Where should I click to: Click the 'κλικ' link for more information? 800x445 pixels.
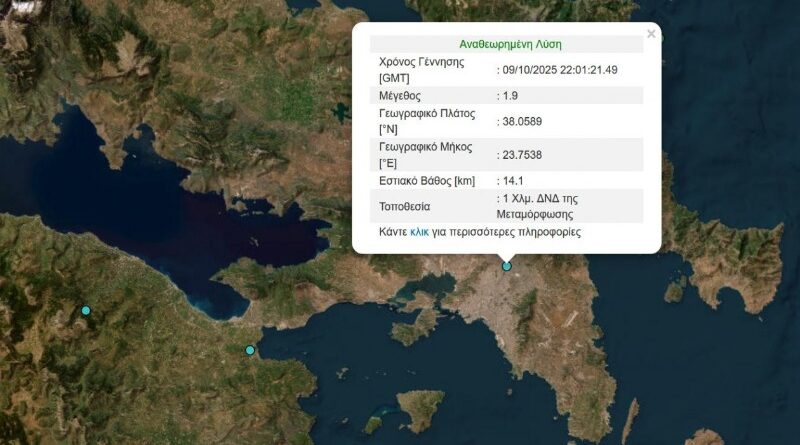point(420,232)
